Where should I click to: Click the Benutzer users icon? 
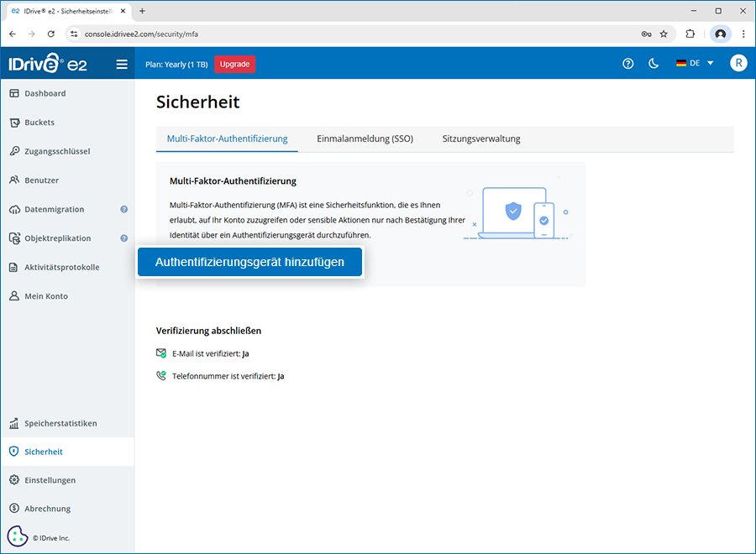point(14,180)
